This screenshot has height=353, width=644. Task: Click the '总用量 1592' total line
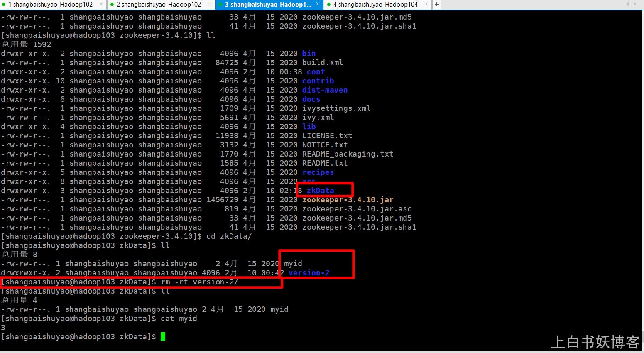coord(26,44)
